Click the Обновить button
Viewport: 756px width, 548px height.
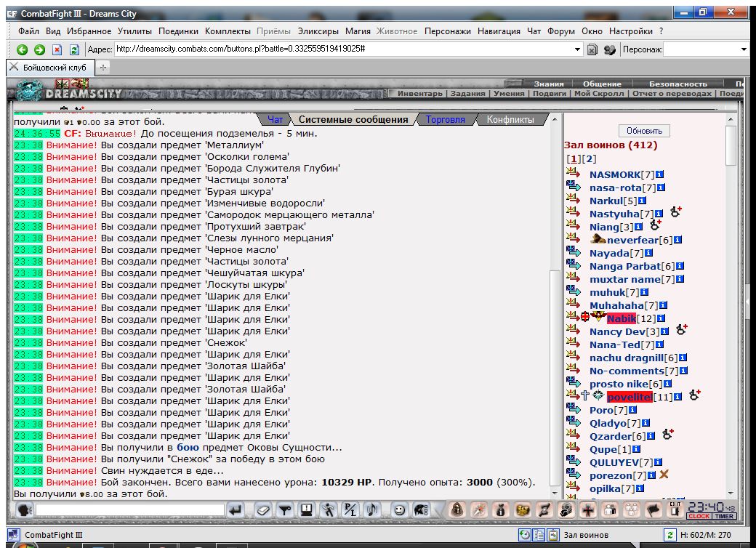tap(644, 131)
